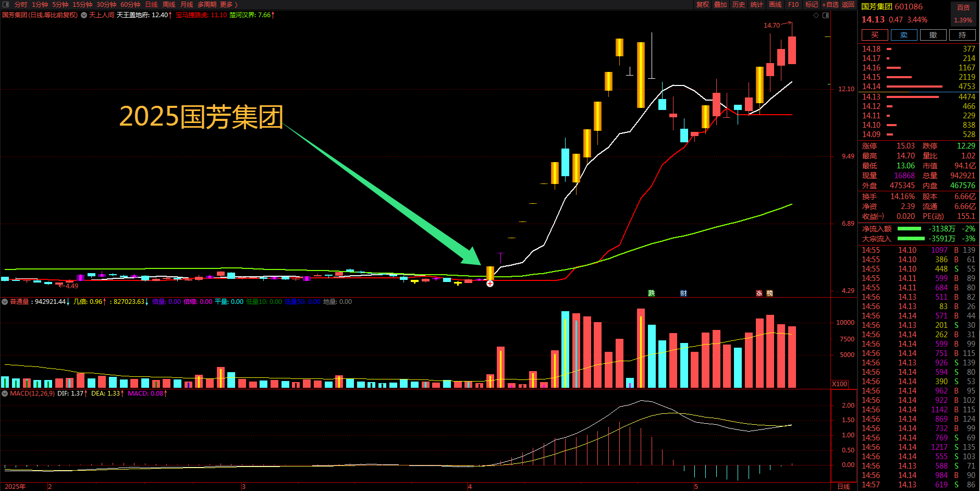Viewport: 980px width, 491px height.
Task: Activate the 画线 drawing tool
Action: pos(775,4)
